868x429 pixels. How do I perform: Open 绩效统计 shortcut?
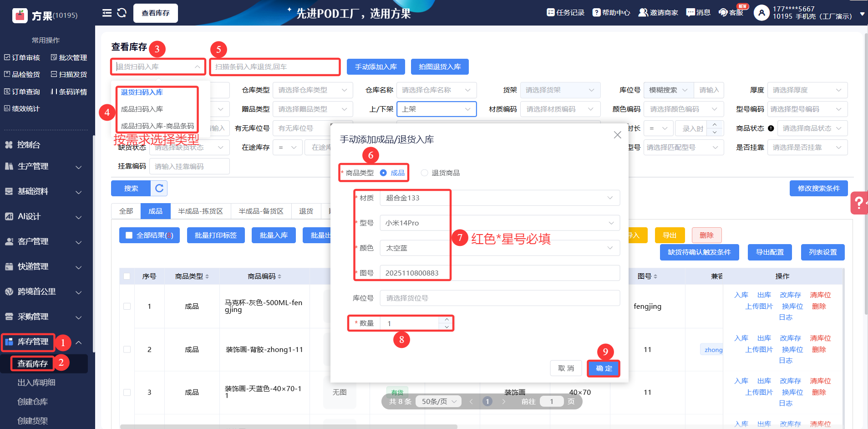(22, 108)
